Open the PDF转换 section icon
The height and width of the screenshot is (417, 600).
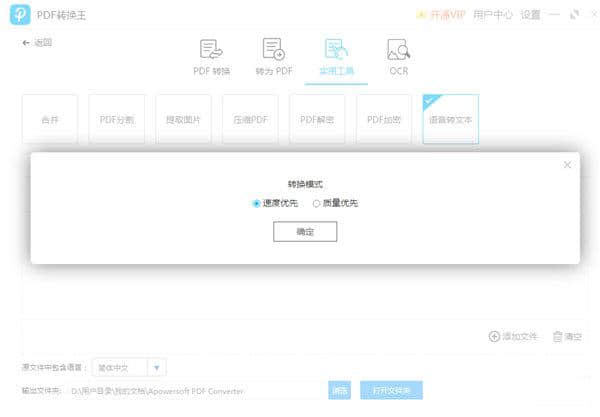point(210,50)
